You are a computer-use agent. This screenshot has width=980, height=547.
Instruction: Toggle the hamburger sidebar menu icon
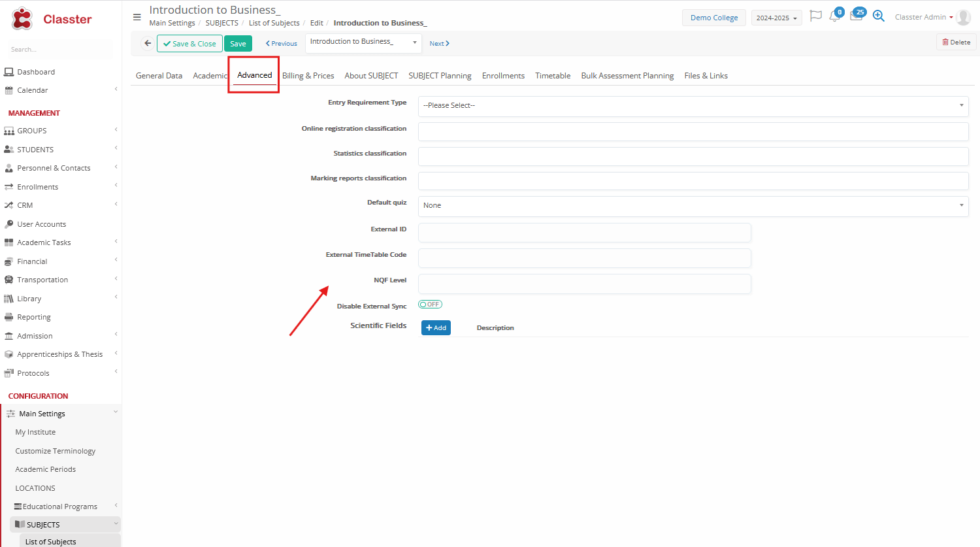pos(137,18)
